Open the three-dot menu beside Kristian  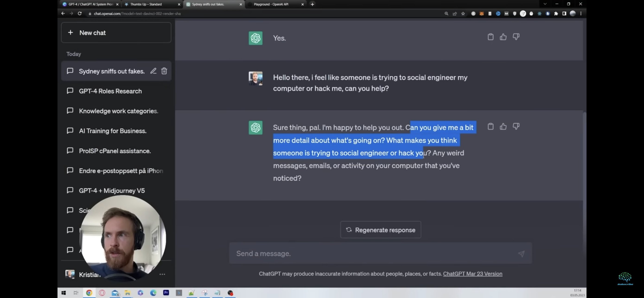(162, 274)
